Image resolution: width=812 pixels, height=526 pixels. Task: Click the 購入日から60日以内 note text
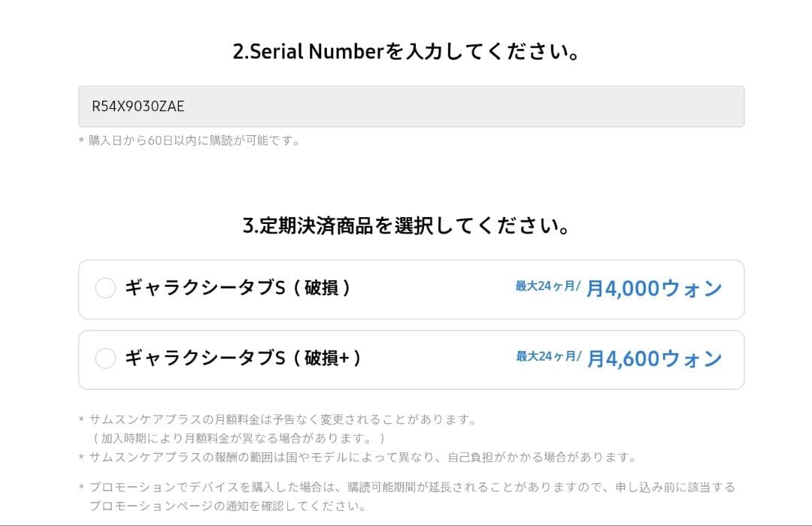click(192, 139)
